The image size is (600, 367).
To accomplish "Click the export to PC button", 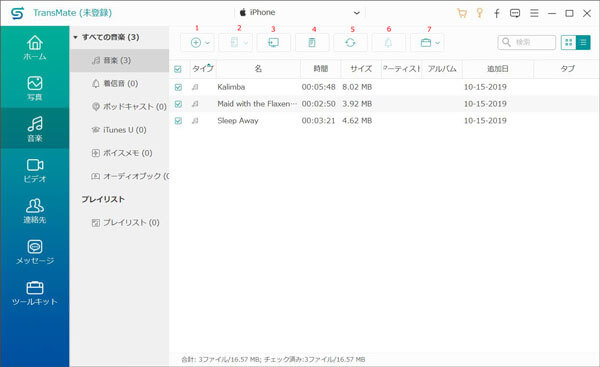I will pyautogui.click(x=274, y=42).
